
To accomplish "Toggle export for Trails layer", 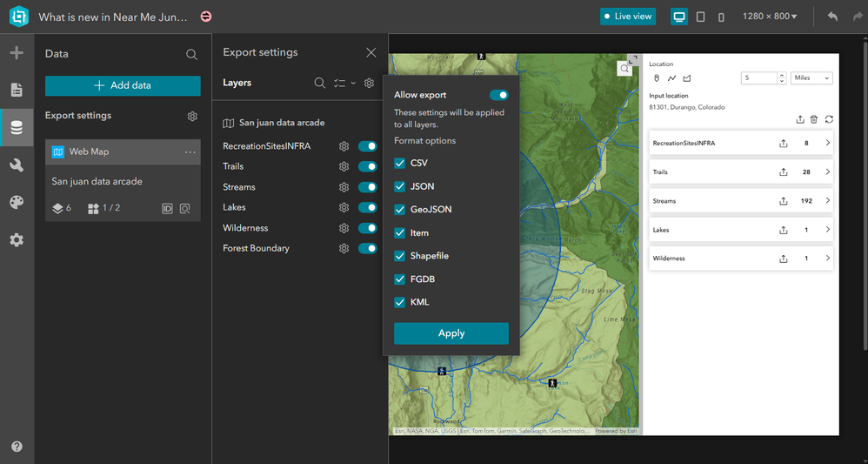I will (x=368, y=166).
